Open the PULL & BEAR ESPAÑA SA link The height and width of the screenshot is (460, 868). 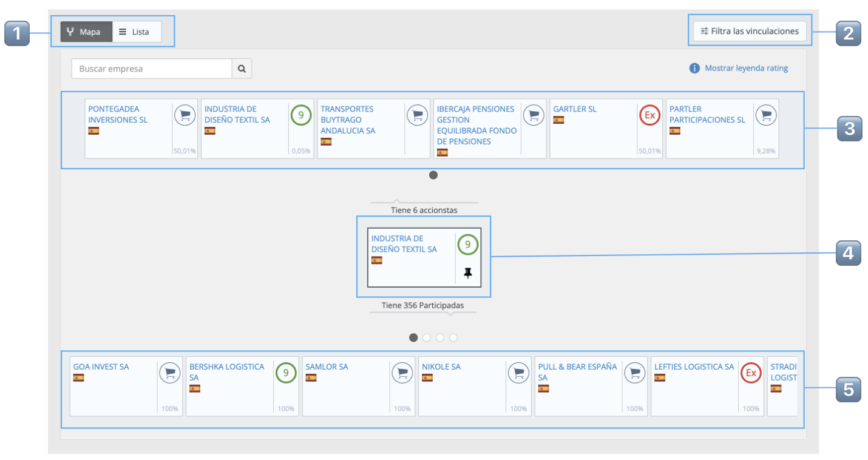[x=578, y=372]
